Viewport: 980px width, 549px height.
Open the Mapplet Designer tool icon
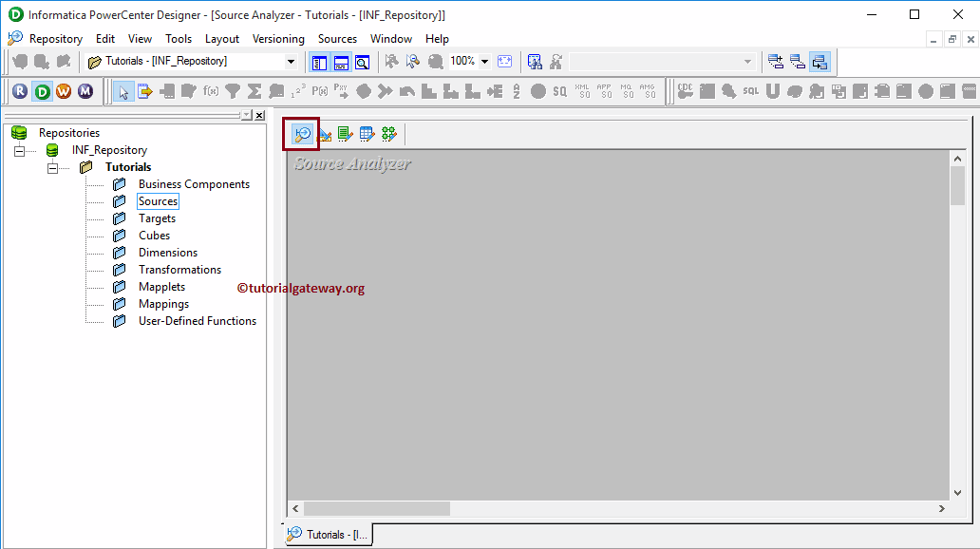pos(367,134)
